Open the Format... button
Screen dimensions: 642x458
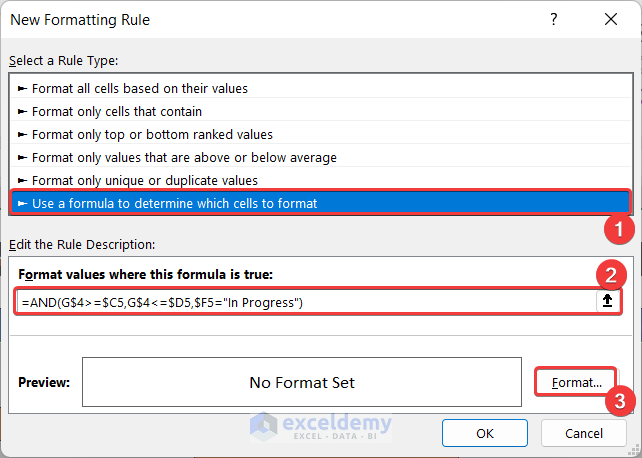point(574,382)
